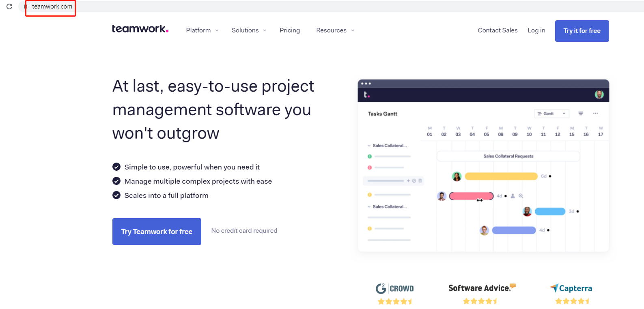This screenshot has height=309, width=644.
Task: Select the blue 3d Gantt bar
Action: pyautogui.click(x=550, y=211)
